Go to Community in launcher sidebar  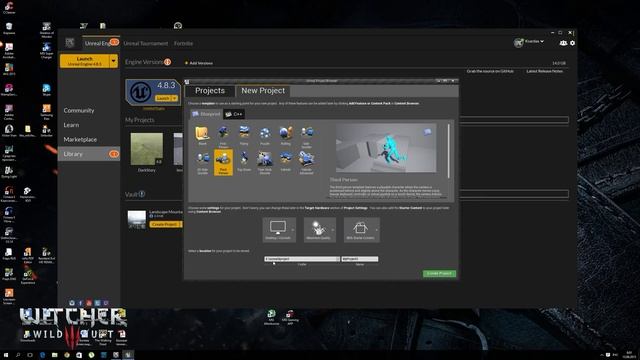point(79,111)
